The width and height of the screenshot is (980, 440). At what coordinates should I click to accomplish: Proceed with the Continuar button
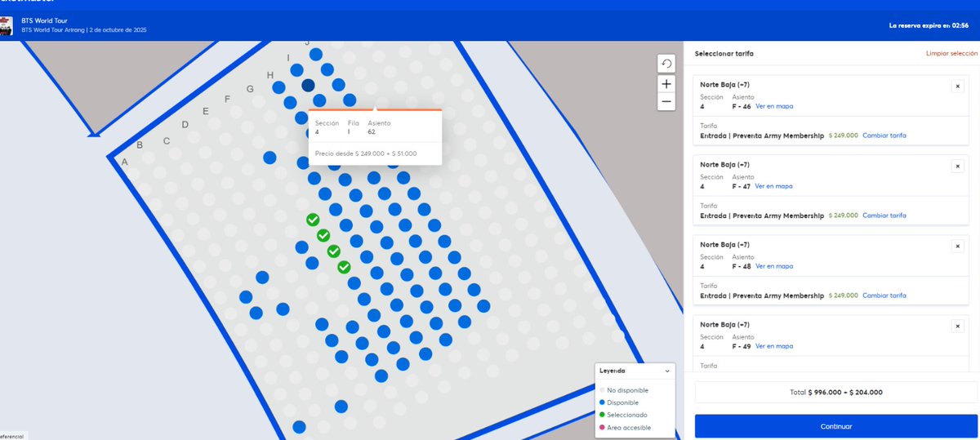836,426
